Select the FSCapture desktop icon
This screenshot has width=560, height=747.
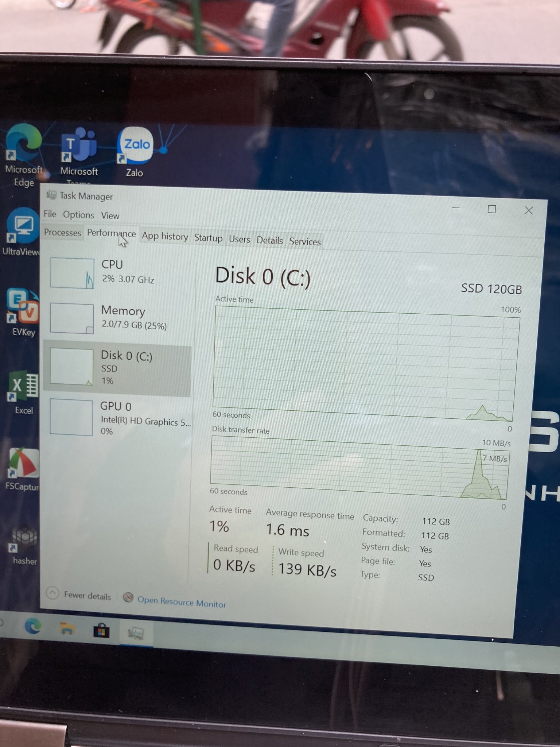point(23,463)
